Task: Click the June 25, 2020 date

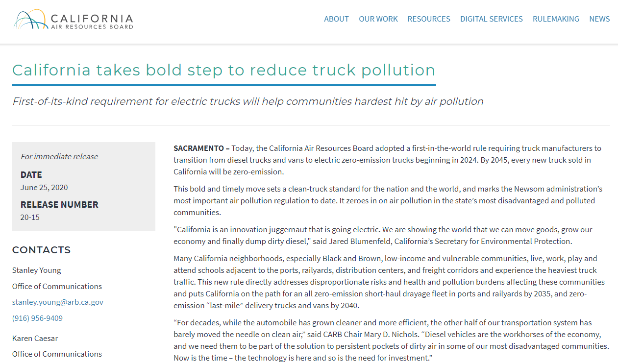Action: pos(44,188)
